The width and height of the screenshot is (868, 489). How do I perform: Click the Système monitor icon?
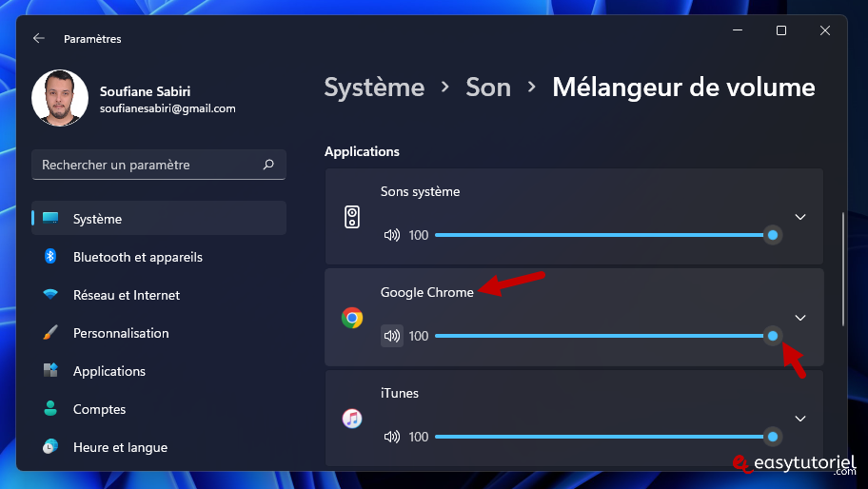click(50, 218)
